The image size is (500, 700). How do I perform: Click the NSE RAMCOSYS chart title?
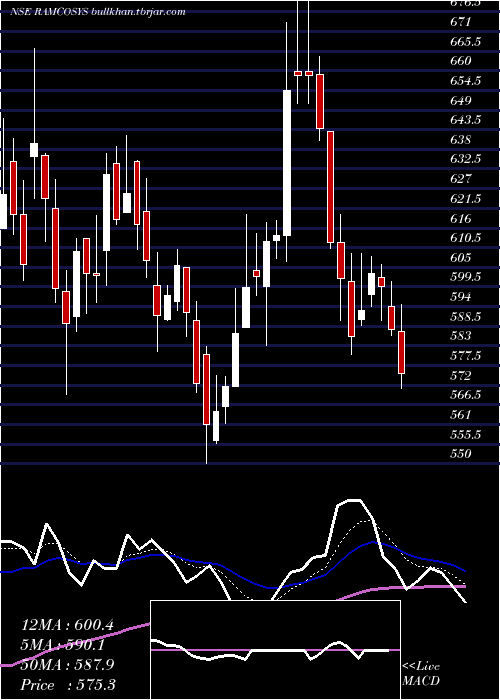(x=97, y=12)
